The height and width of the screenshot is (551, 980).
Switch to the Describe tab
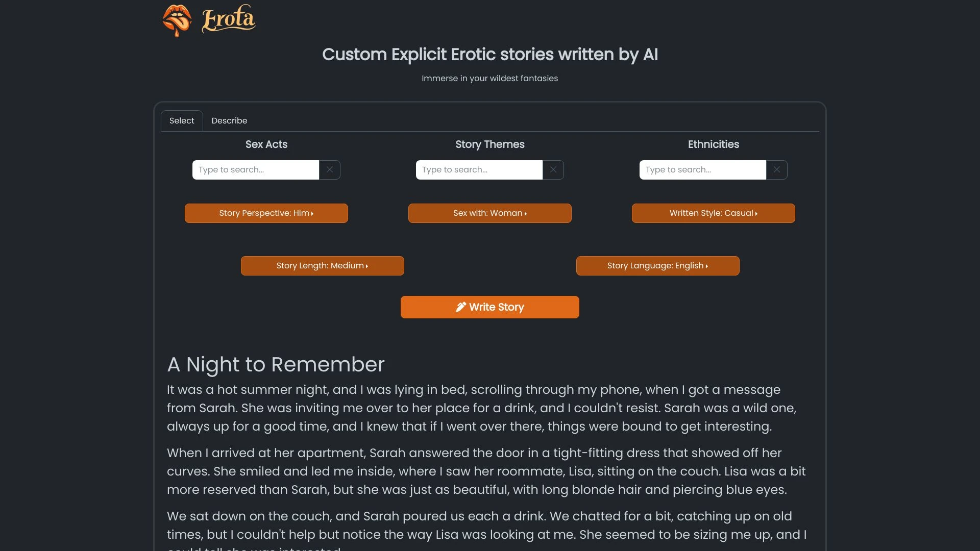229,120
